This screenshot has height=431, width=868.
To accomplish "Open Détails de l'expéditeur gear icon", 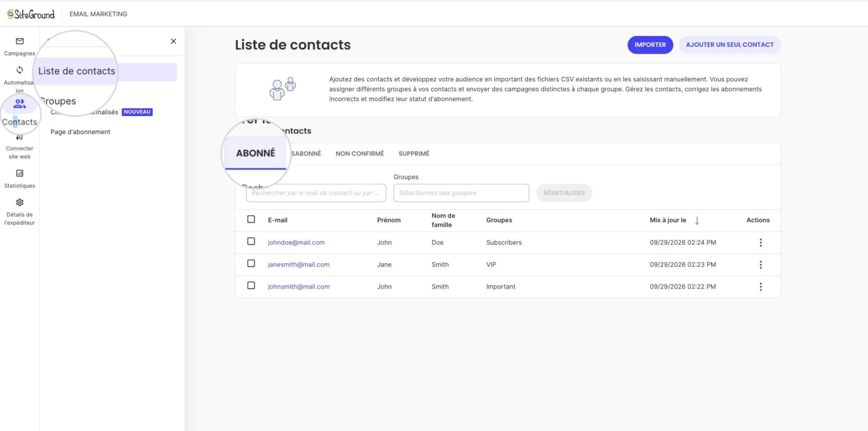I will pos(20,202).
